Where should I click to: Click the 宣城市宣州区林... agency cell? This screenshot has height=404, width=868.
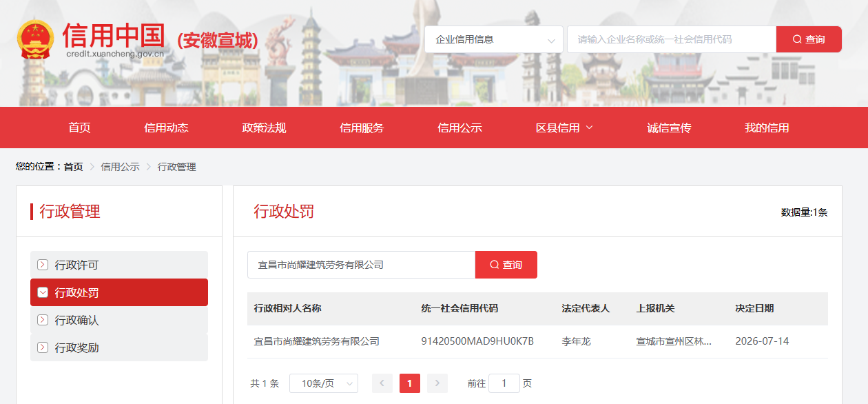click(x=674, y=341)
